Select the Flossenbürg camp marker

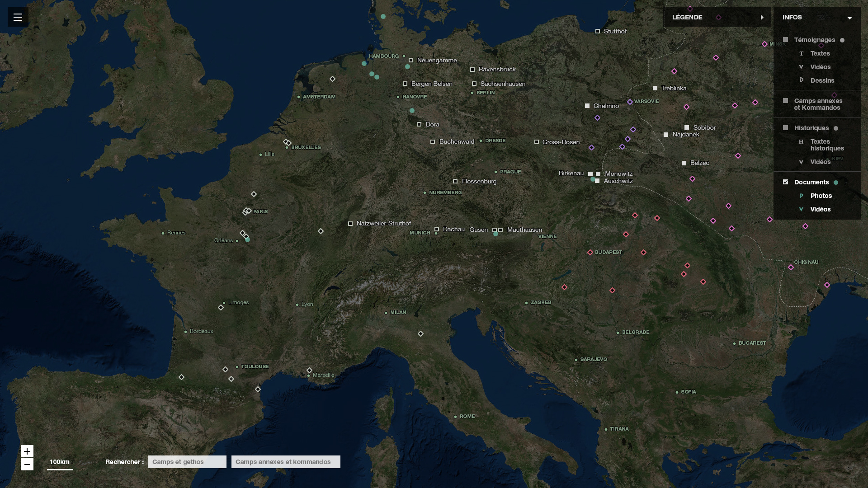click(x=455, y=181)
